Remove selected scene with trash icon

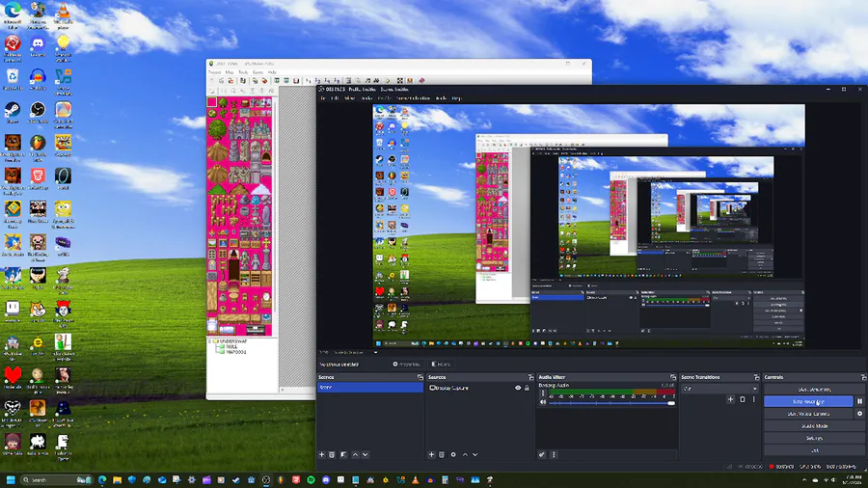point(332,454)
